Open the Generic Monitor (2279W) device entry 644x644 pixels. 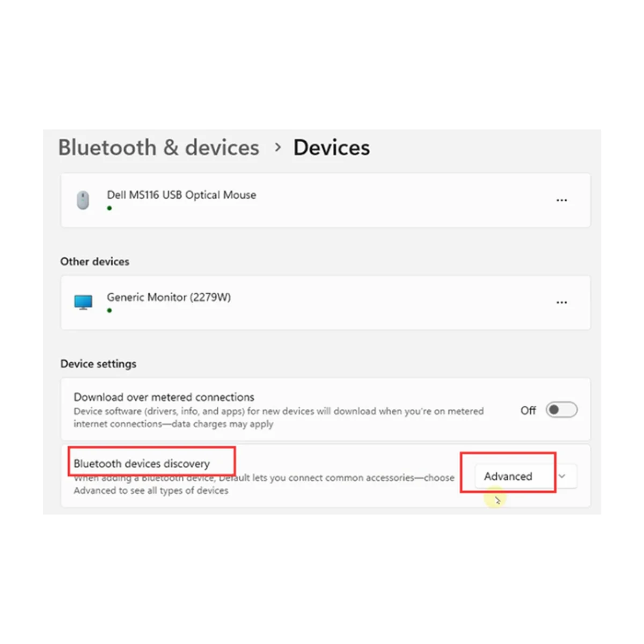[169, 297]
